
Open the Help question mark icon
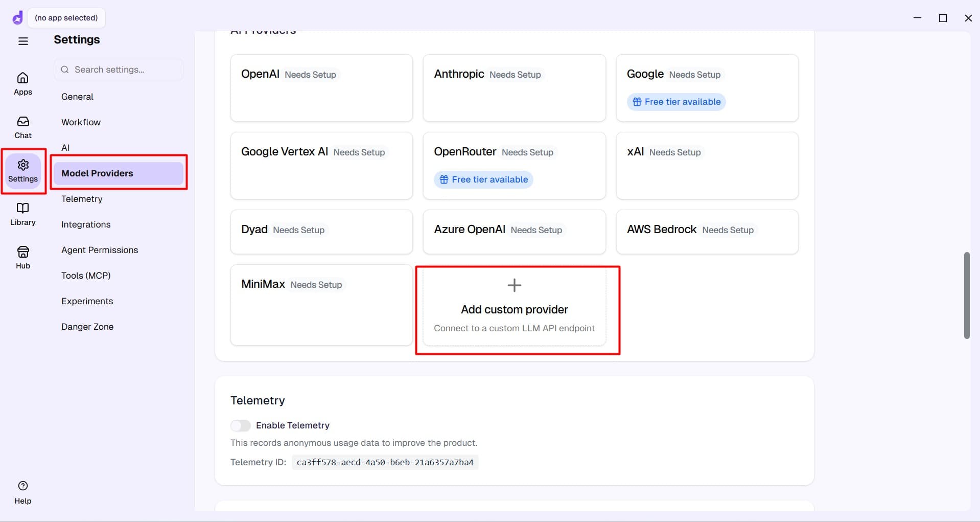[x=23, y=486]
